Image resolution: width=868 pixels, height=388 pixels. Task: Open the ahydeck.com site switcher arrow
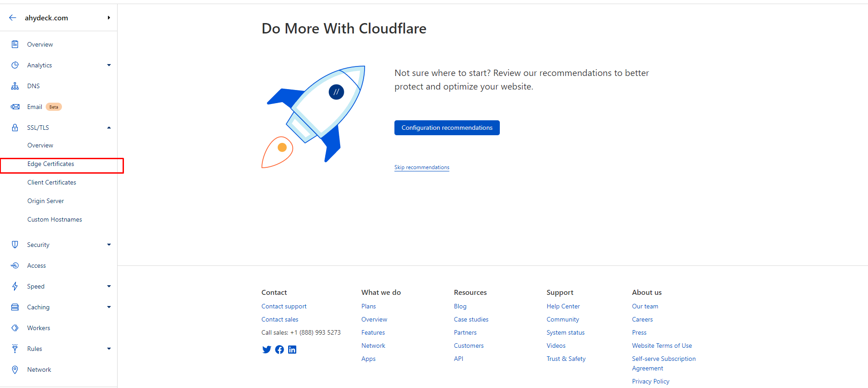click(109, 18)
